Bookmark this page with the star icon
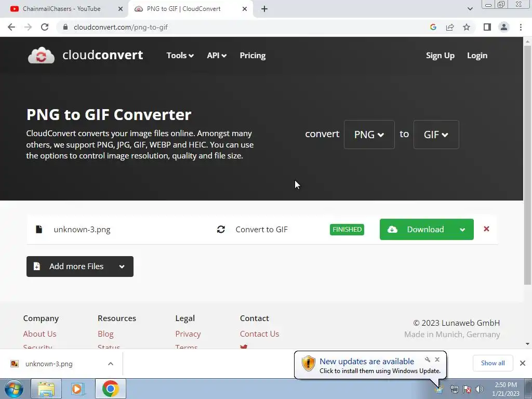This screenshot has height=399, width=532. pyautogui.click(x=467, y=27)
